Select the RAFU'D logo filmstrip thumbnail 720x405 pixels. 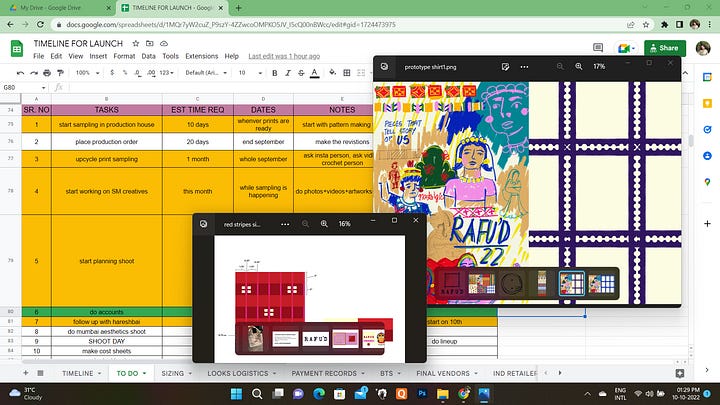(x=316, y=339)
